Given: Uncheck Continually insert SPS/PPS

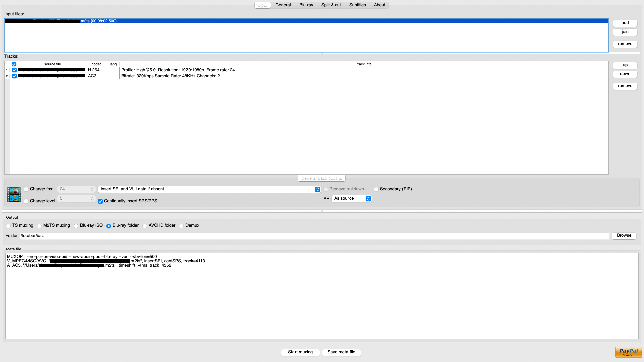Looking at the screenshot, I should (100, 201).
